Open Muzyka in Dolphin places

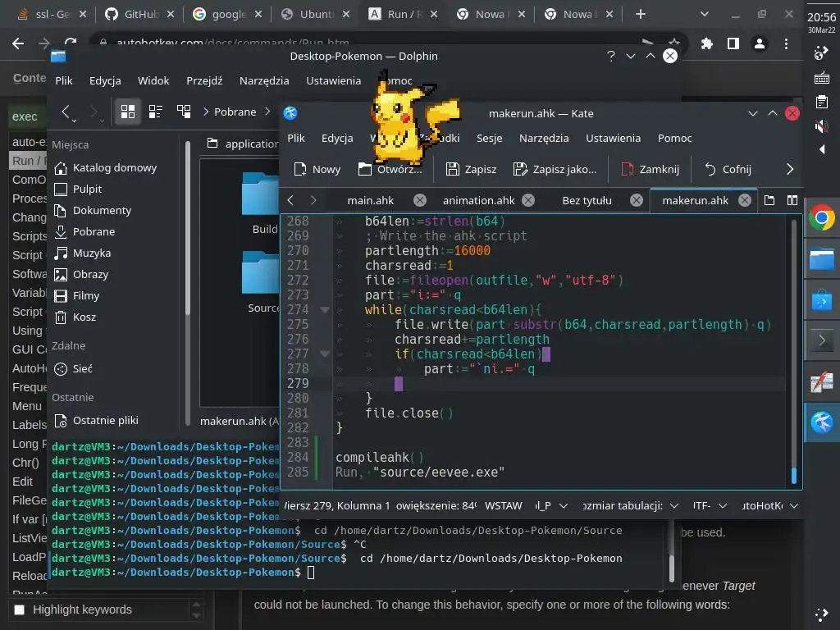83,253
